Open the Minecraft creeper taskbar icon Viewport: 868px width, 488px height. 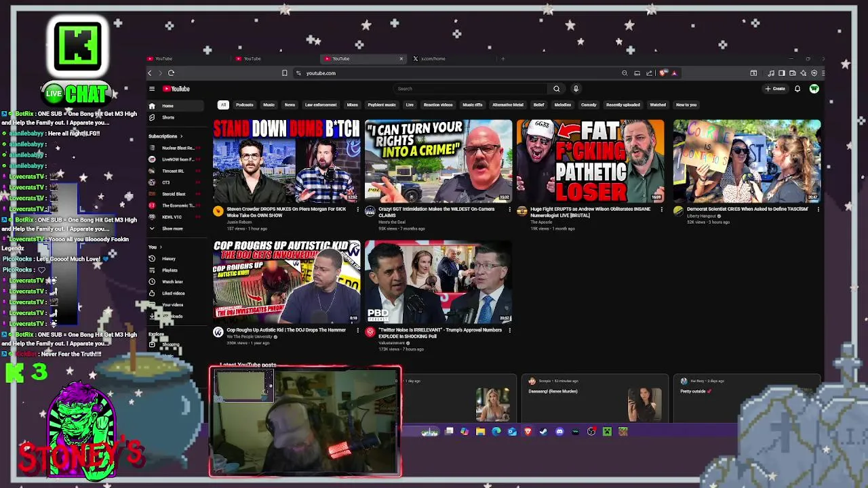coord(607,431)
